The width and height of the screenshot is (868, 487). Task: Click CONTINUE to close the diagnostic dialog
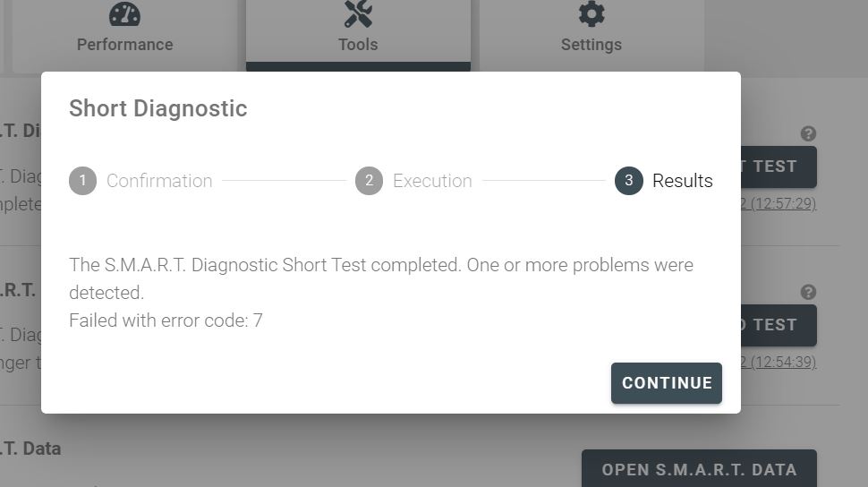(667, 383)
